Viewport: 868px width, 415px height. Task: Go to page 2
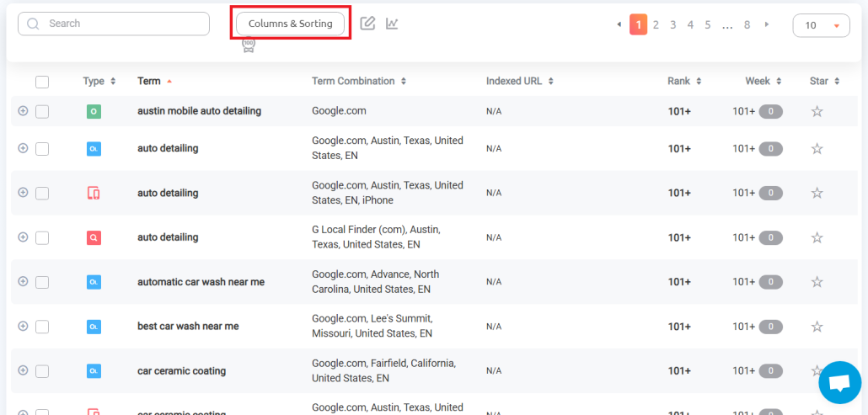pos(656,25)
